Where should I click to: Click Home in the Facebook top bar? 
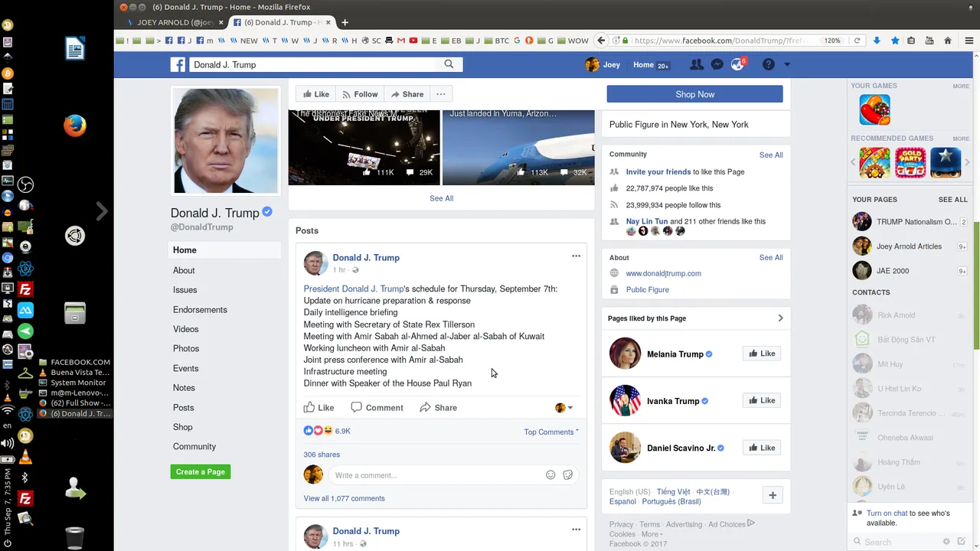[643, 65]
